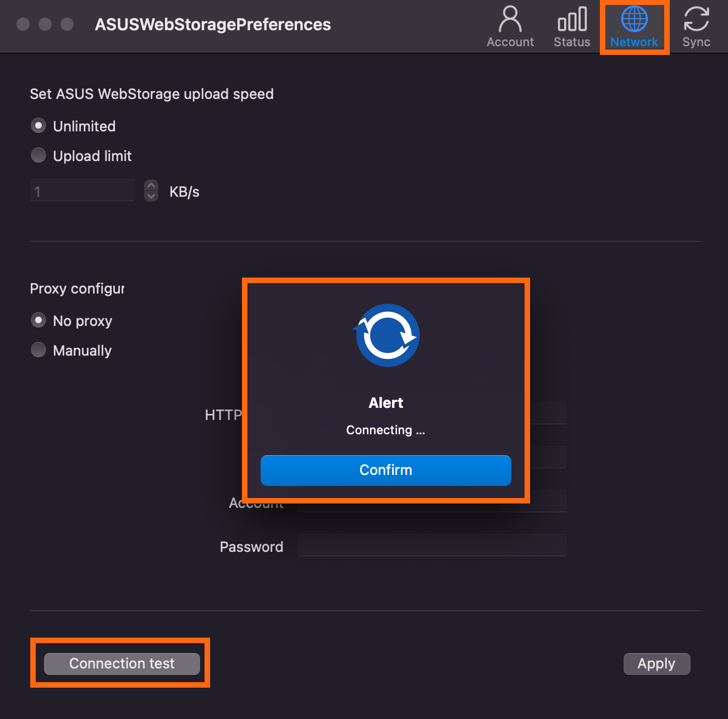Click the red close window button

pyautogui.click(x=23, y=24)
